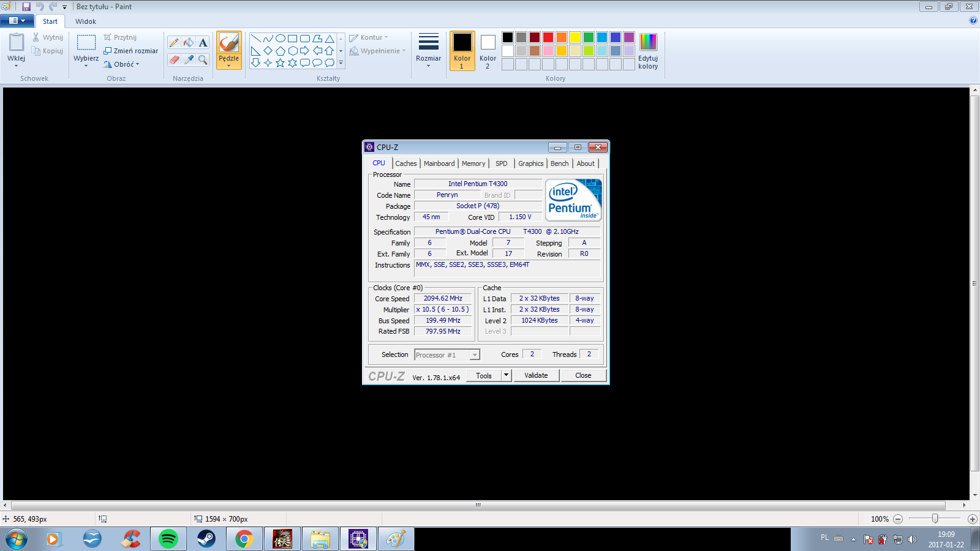
Task: Open Spotify from the taskbar
Action: (168, 539)
